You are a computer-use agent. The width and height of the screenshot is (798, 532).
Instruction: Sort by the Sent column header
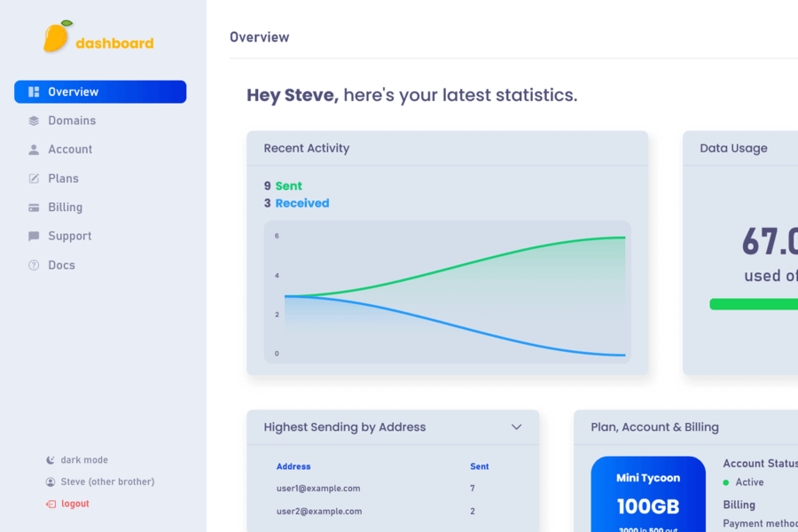pyautogui.click(x=479, y=466)
